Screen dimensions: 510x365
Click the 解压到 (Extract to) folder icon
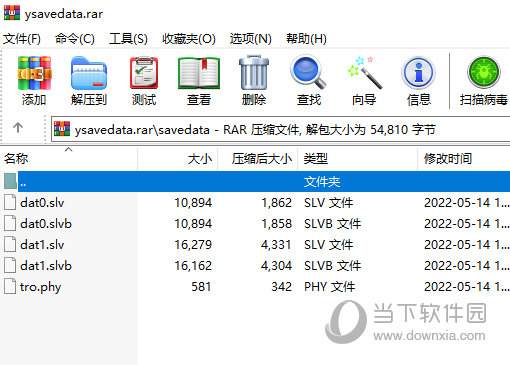pyautogui.click(x=89, y=73)
